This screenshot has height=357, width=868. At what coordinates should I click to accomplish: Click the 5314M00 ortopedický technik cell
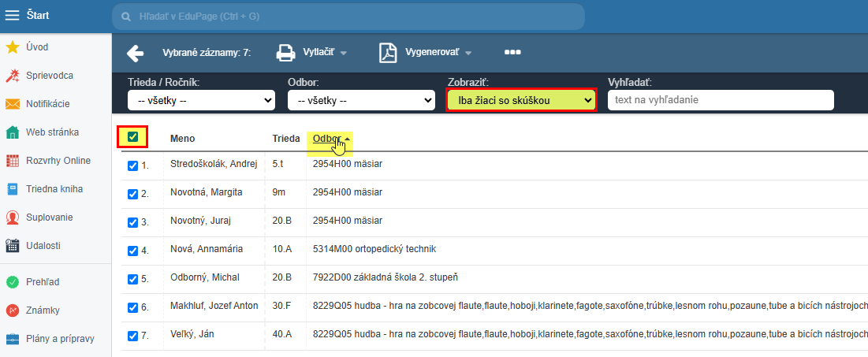tap(374, 249)
